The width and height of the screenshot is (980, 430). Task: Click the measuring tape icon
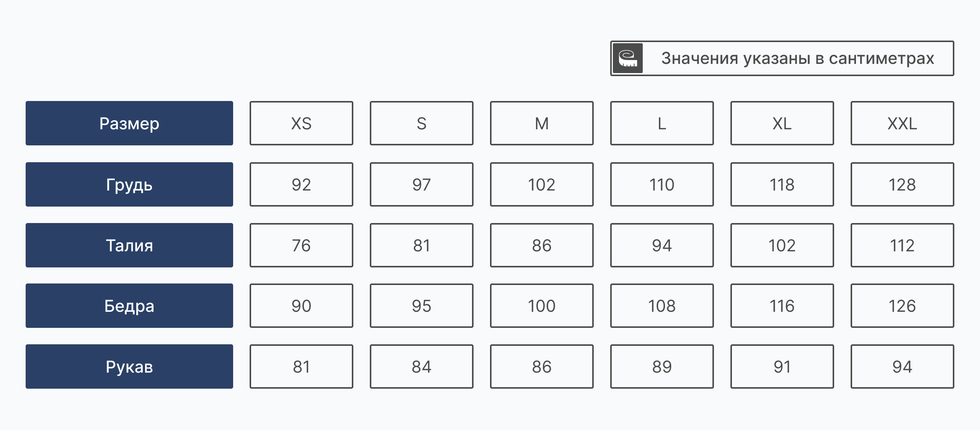click(x=627, y=59)
